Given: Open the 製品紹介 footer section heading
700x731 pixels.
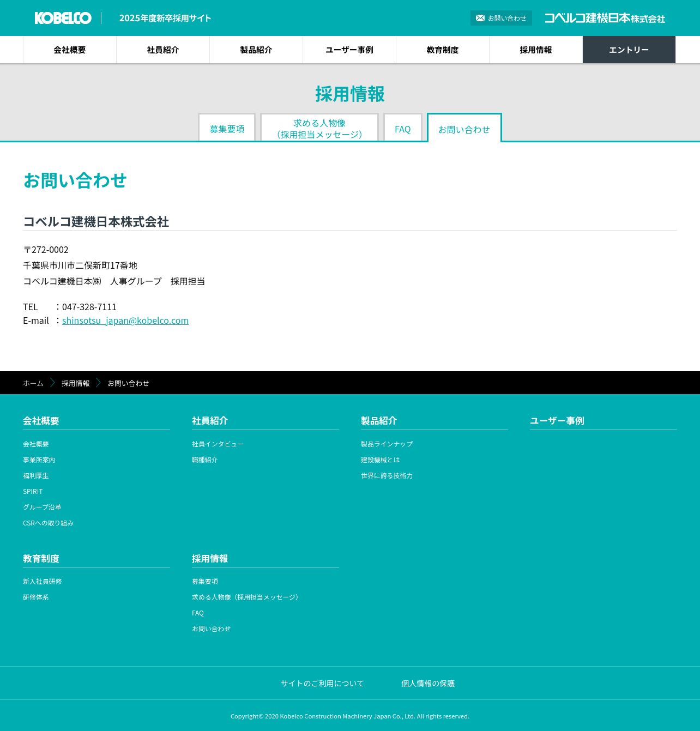Looking at the screenshot, I should [379, 421].
